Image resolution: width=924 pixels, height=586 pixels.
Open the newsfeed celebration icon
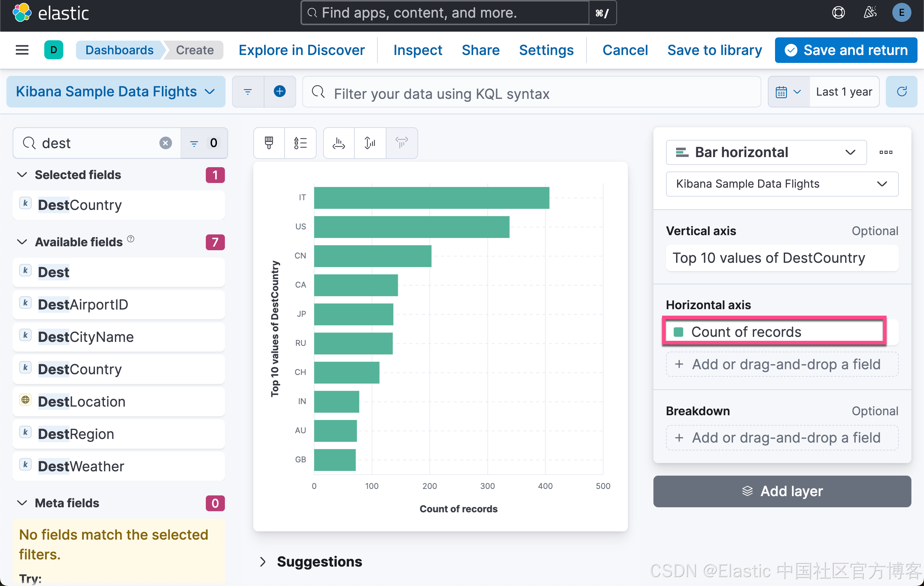(x=870, y=13)
